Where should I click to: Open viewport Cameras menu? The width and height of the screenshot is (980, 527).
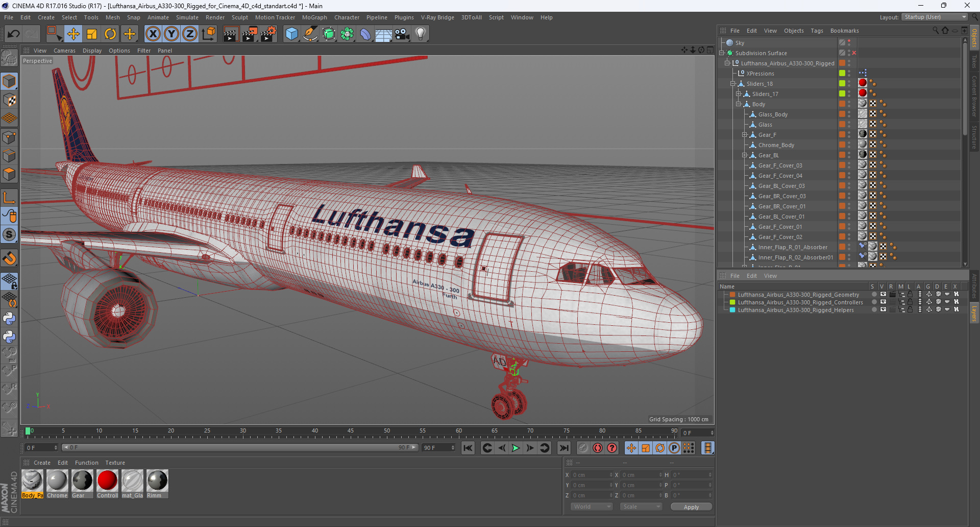click(64, 51)
